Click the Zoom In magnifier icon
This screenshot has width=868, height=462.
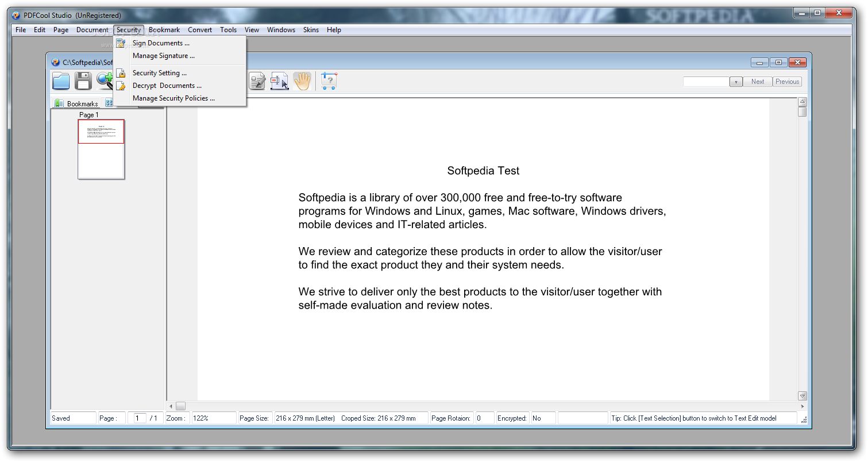point(105,81)
